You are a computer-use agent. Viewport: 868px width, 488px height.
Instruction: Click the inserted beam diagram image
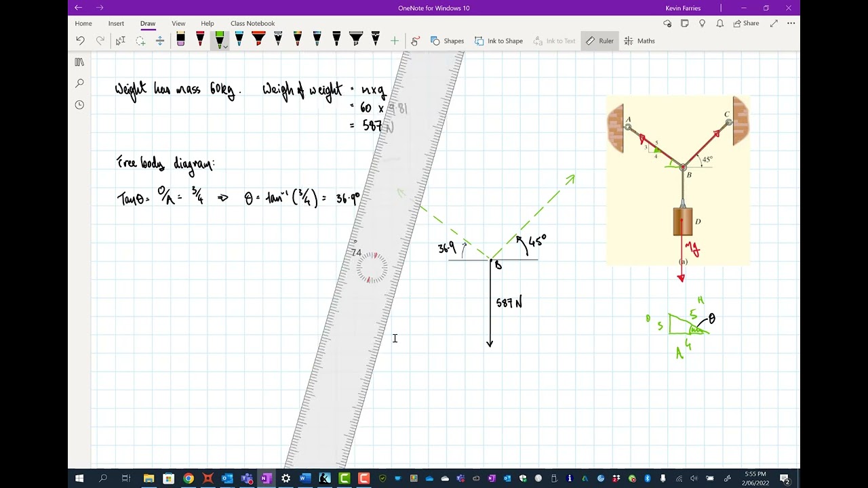[678, 181]
